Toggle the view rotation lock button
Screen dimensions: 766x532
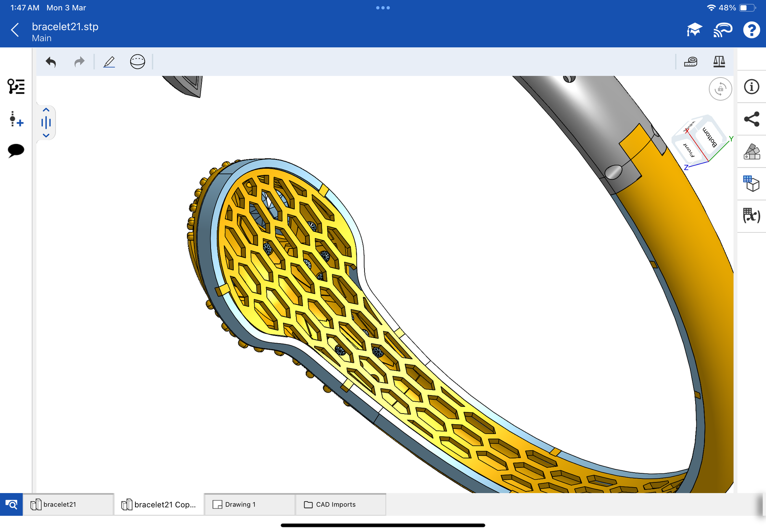pos(720,89)
